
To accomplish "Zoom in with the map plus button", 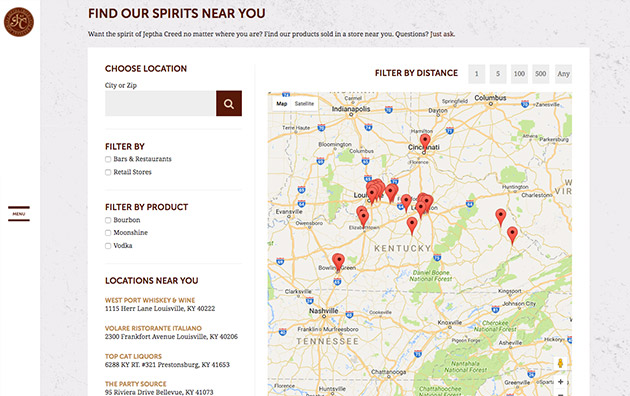I will tap(560, 382).
